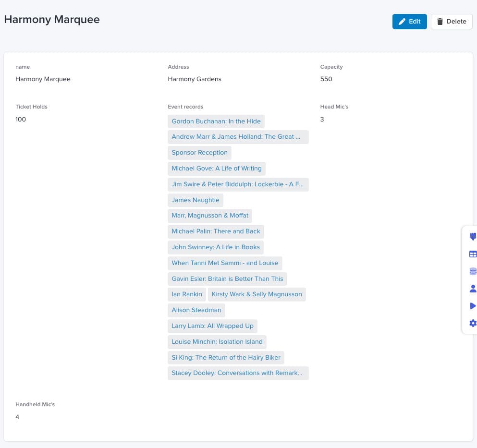Screen dimensions: 477x448
Task: Click the Capacity field label
Action: click(x=331, y=67)
